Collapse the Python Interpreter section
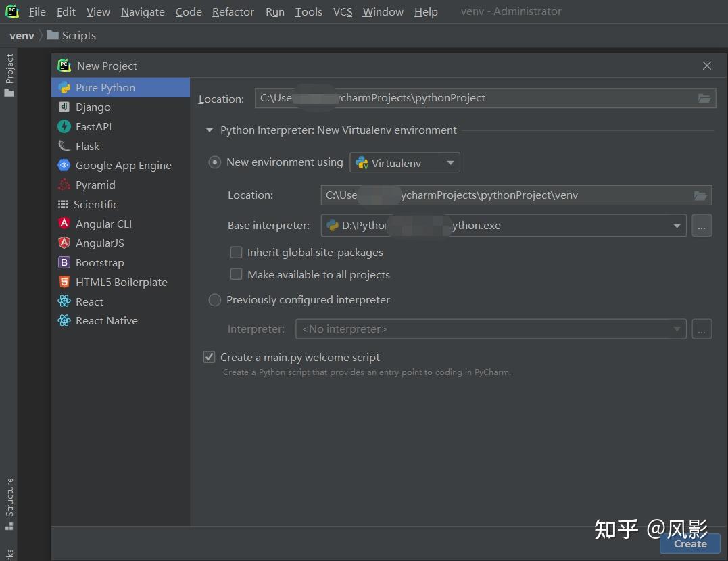 [209, 130]
